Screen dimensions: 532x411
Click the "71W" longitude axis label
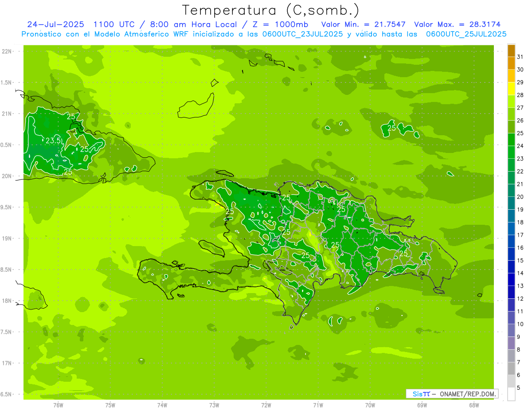[x=318, y=405]
